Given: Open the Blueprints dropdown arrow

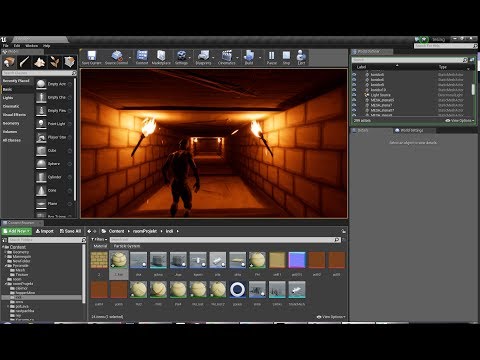Looking at the screenshot, I should coord(214,57).
